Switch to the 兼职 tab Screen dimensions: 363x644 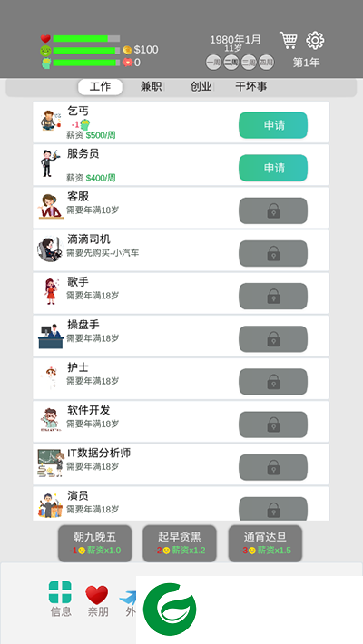coord(151,87)
